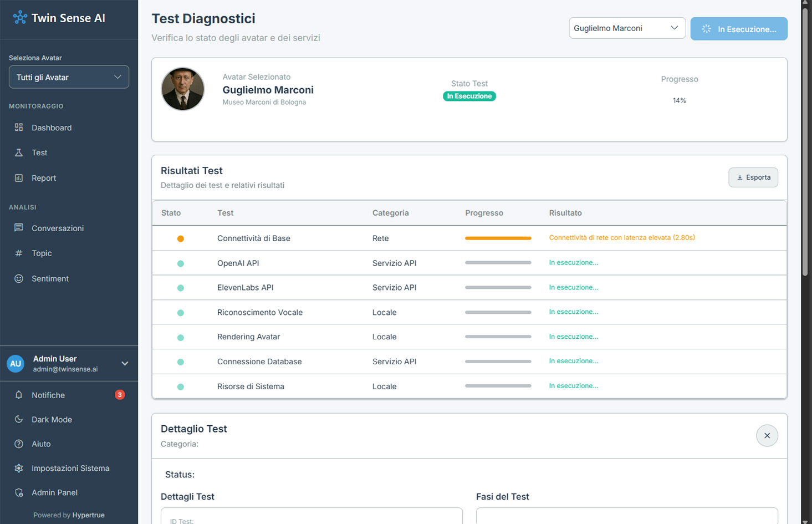Open Impostazioni Sistema gear icon

click(19, 468)
